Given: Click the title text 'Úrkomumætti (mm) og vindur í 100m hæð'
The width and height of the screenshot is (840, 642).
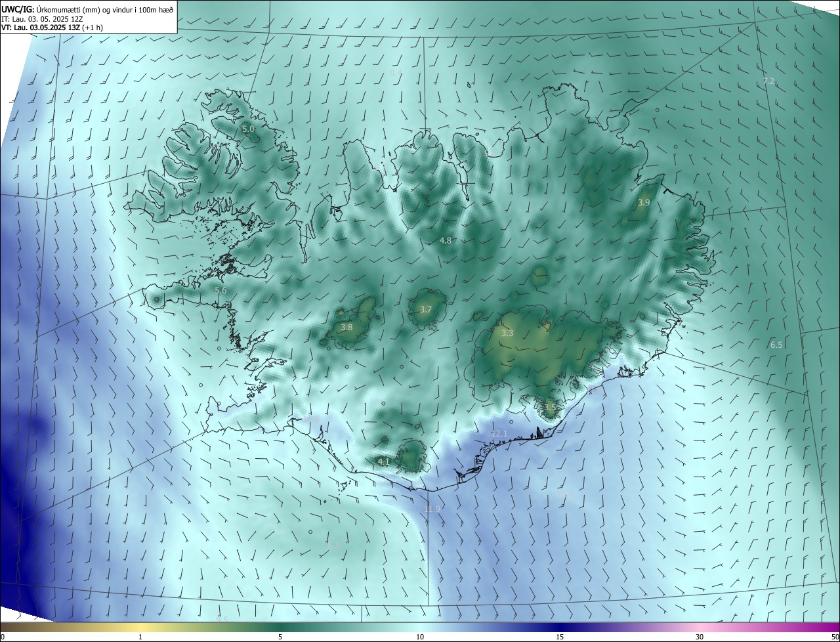Looking at the screenshot, I should (x=105, y=9).
